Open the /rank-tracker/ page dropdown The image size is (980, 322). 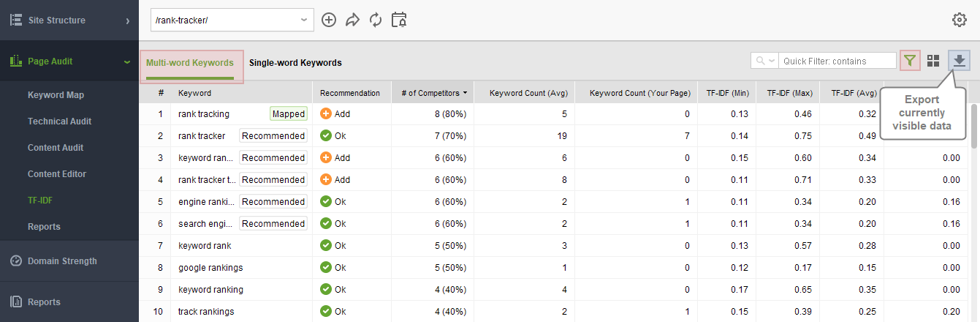(232, 20)
